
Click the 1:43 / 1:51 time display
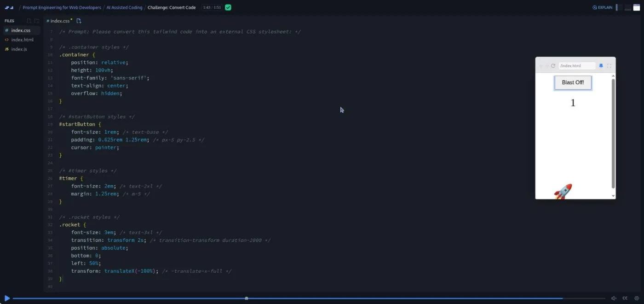(x=212, y=7)
